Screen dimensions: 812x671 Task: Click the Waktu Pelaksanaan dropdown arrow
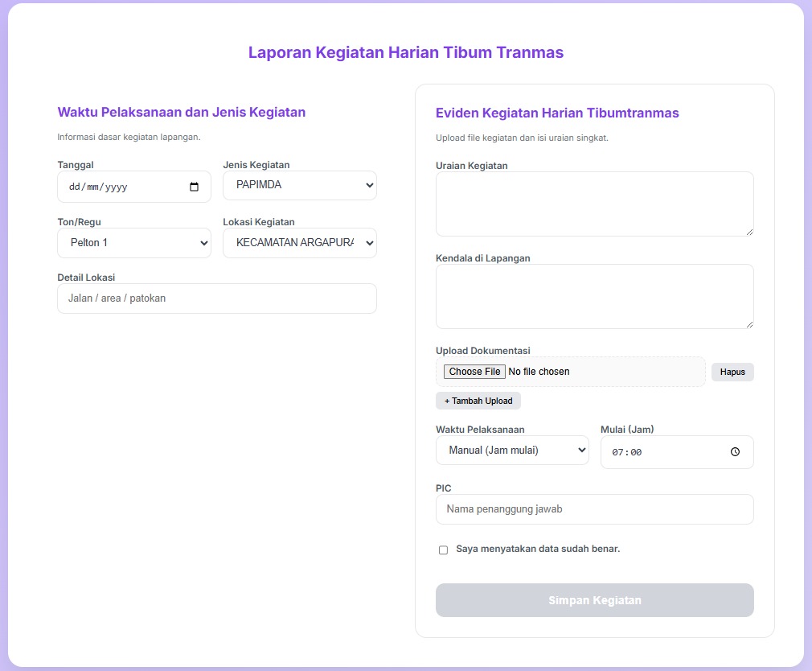pyautogui.click(x=580, y=450)
